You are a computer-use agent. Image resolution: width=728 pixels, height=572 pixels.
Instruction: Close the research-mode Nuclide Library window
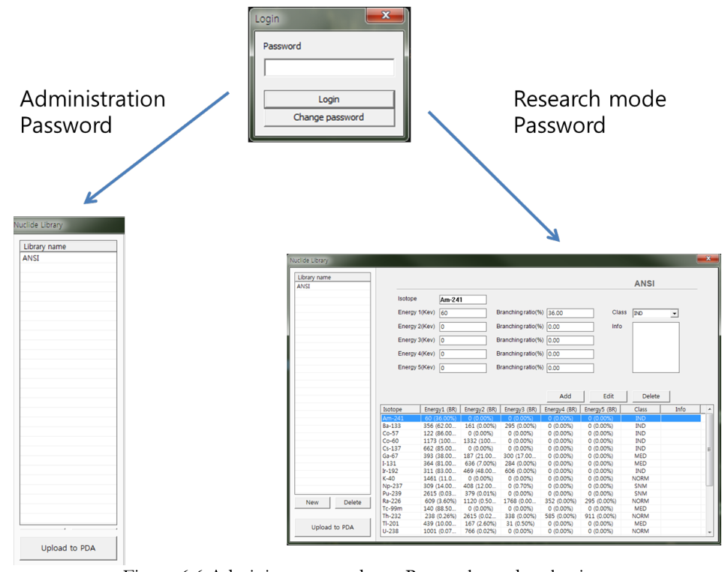(x=708, y=259)
